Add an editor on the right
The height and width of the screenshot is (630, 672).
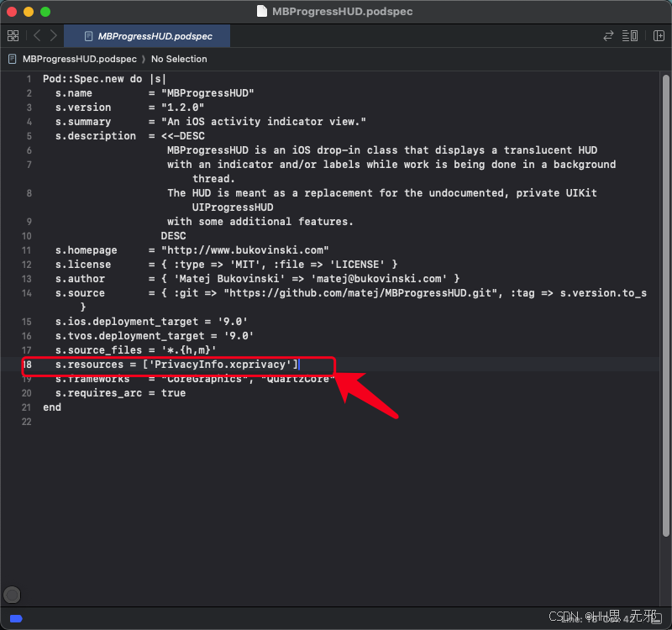click(659, 36)
